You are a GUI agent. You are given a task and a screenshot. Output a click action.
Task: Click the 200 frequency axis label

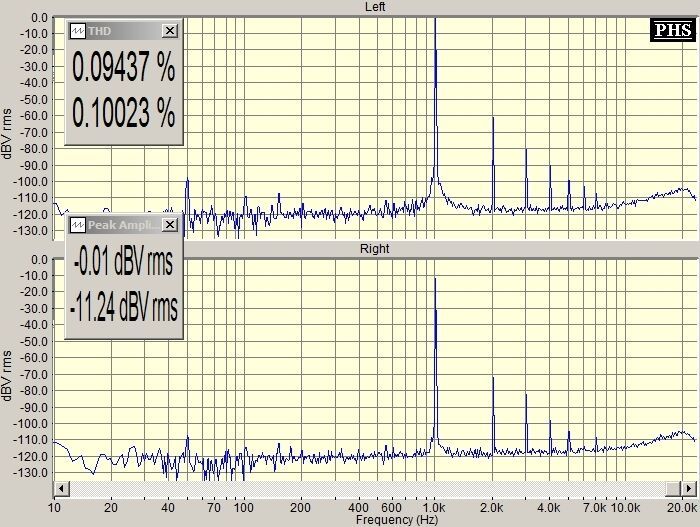point(300,508)
